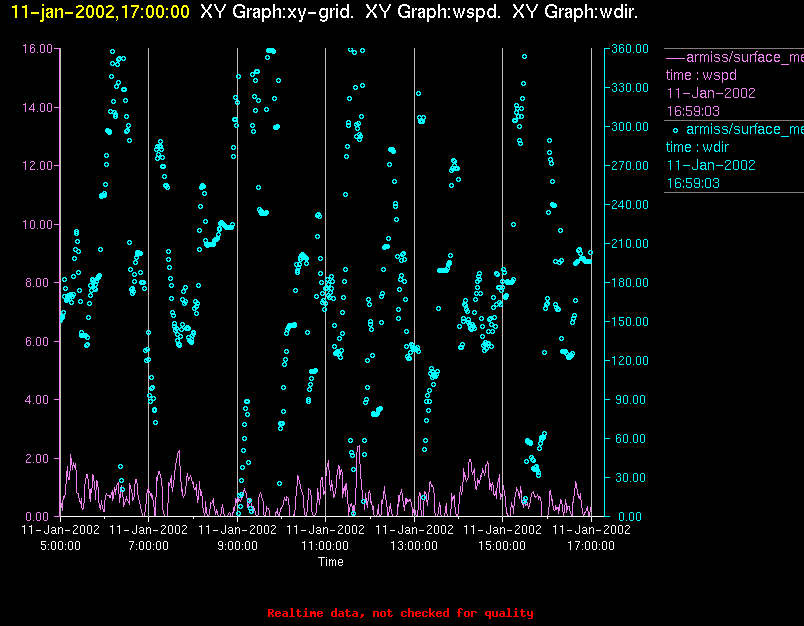The image size is (804, 626).
Task: Click the 13:00:00 time axis label
Action: click(x=414, y=546)
